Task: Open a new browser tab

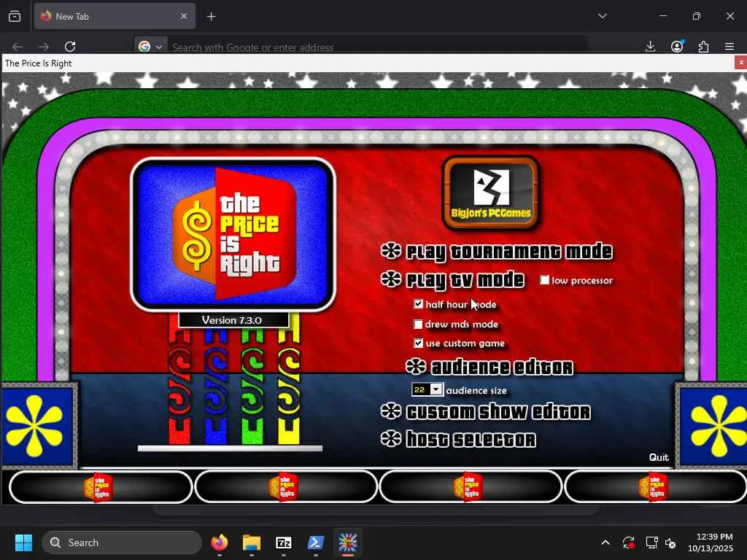Action: pos(211,17)
